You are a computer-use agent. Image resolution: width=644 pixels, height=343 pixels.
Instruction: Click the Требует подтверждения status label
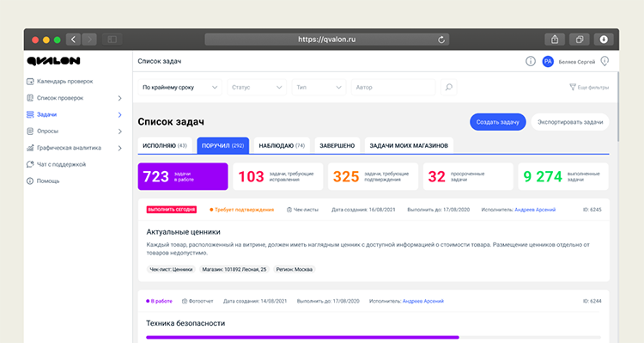coord(242,210)
